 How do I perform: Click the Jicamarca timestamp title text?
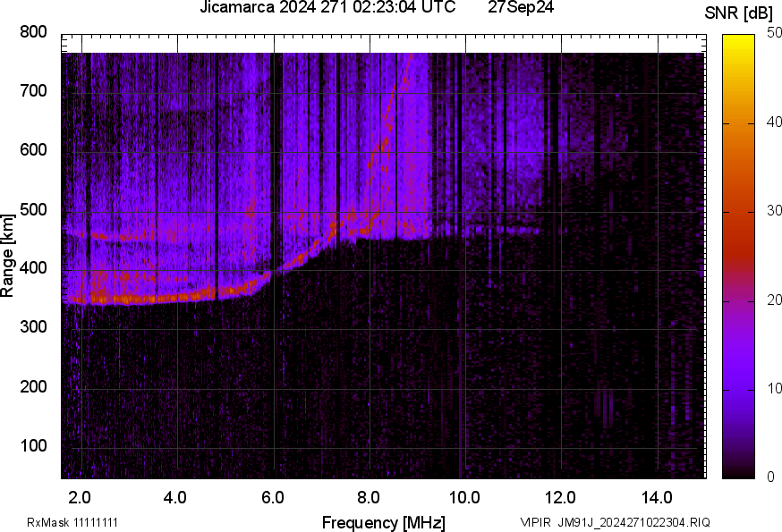[329, 8]
